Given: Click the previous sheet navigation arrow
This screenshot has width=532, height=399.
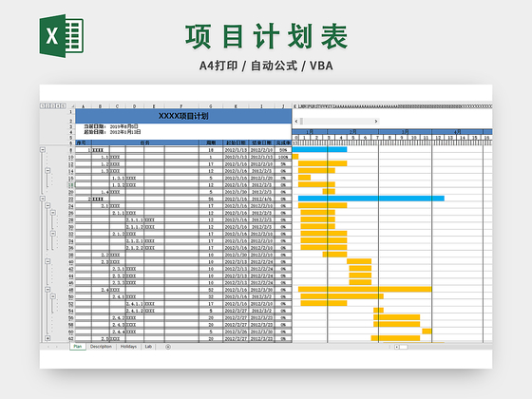Looking at the screenshot, I should 48,347.
